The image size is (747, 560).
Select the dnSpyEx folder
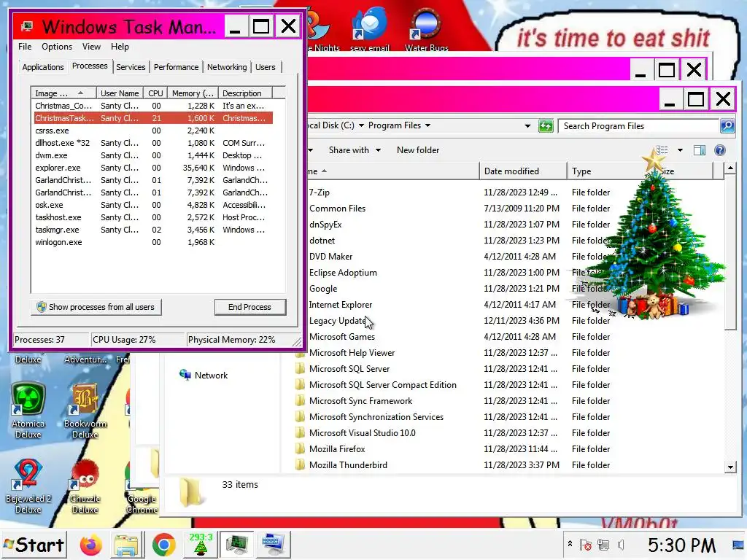coord(325,225)
